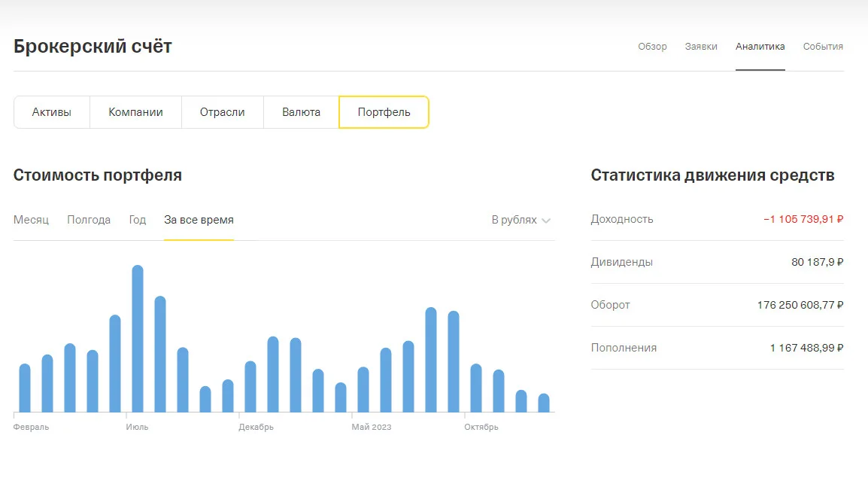
Task: Pick the За все время period
Action: 199,220
